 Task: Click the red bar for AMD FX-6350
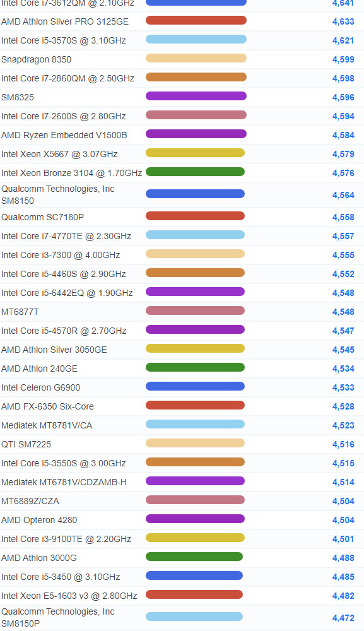pos(195,405)
